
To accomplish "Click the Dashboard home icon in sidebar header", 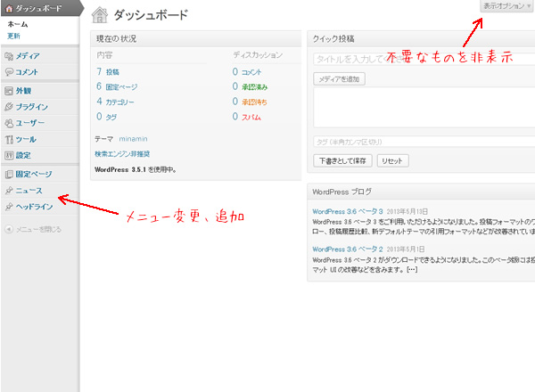I will coord(9,9).
